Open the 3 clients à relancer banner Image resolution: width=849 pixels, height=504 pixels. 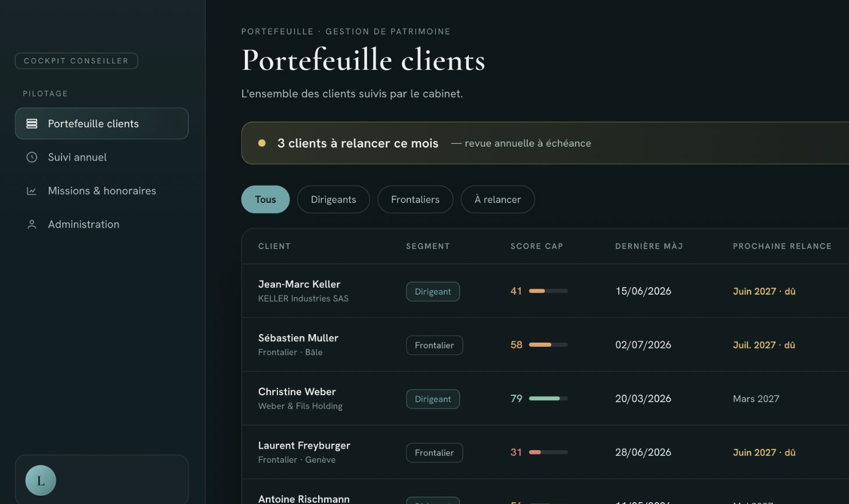tap(545, 143)
